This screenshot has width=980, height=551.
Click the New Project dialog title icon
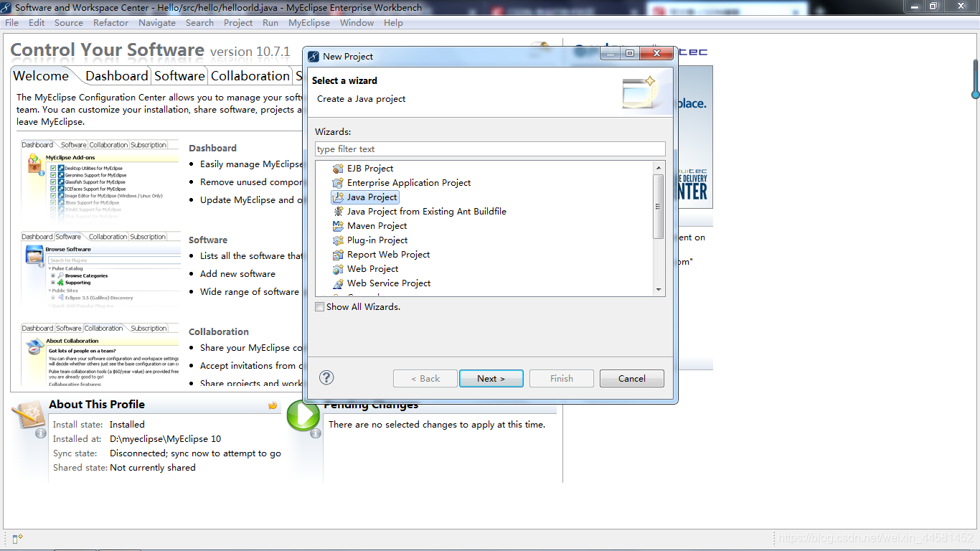313,56
